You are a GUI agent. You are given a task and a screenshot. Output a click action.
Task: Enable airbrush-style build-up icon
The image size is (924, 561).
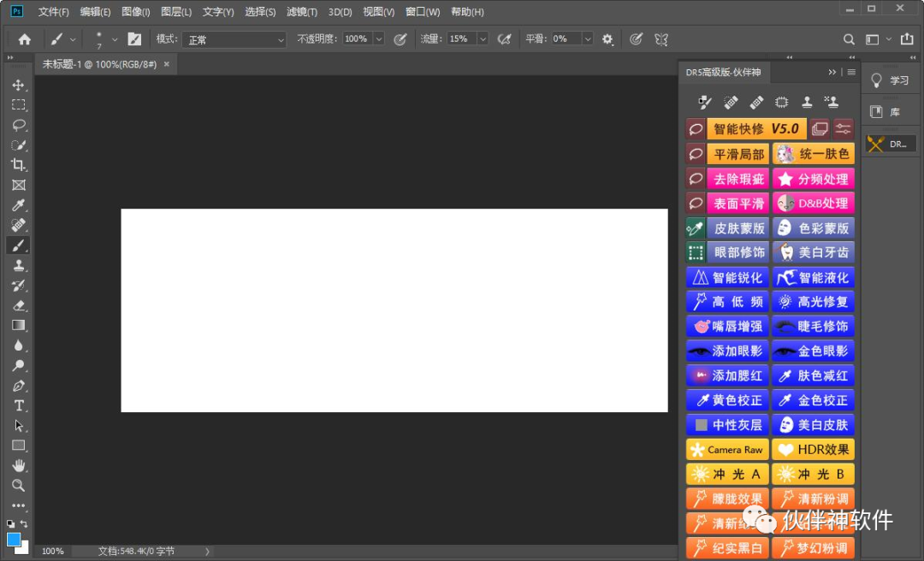point(505,39)
